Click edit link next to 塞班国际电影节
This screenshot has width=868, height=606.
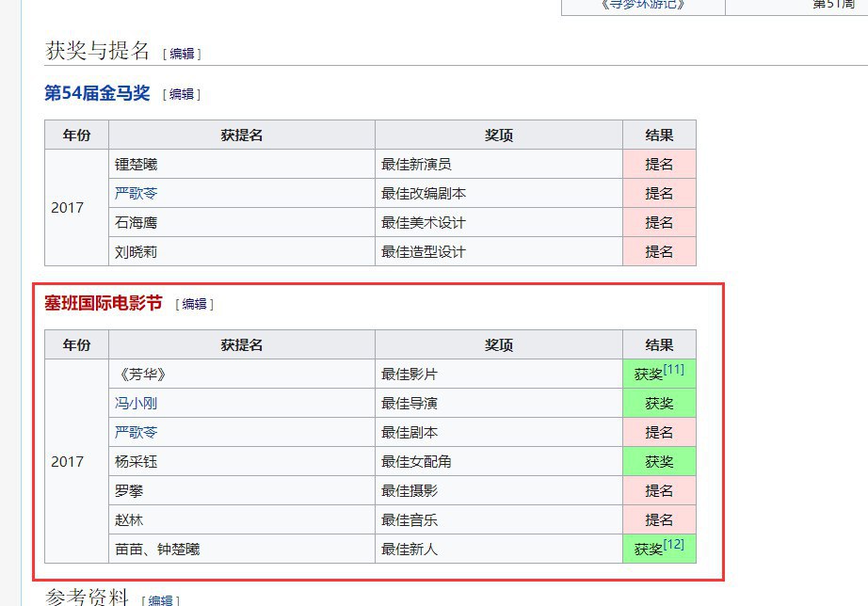(x=195, y=304)
